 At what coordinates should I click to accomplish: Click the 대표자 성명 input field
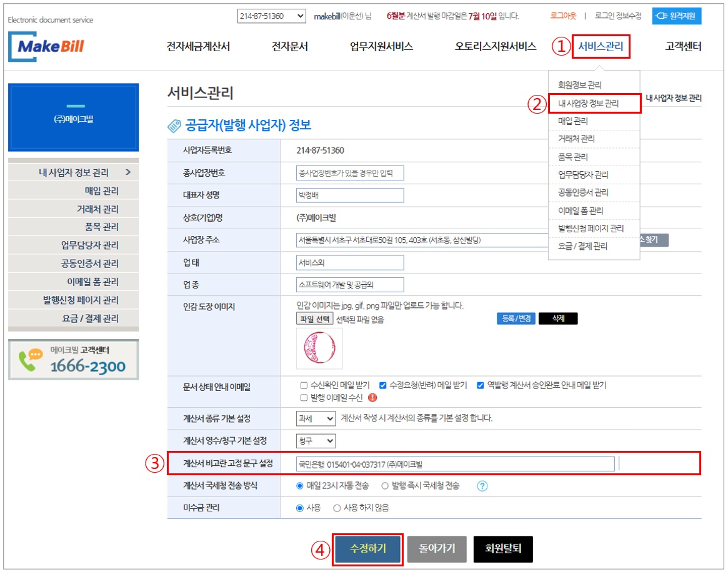(x=350, y=195)
